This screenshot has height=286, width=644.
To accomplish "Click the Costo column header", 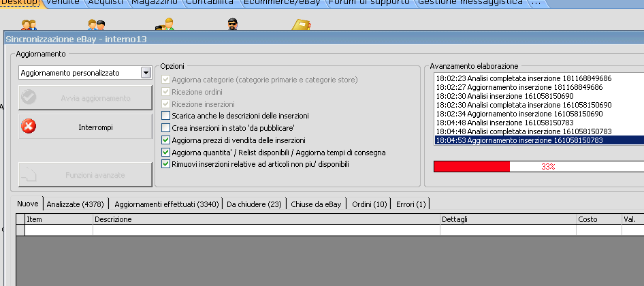I will [599, 219].
